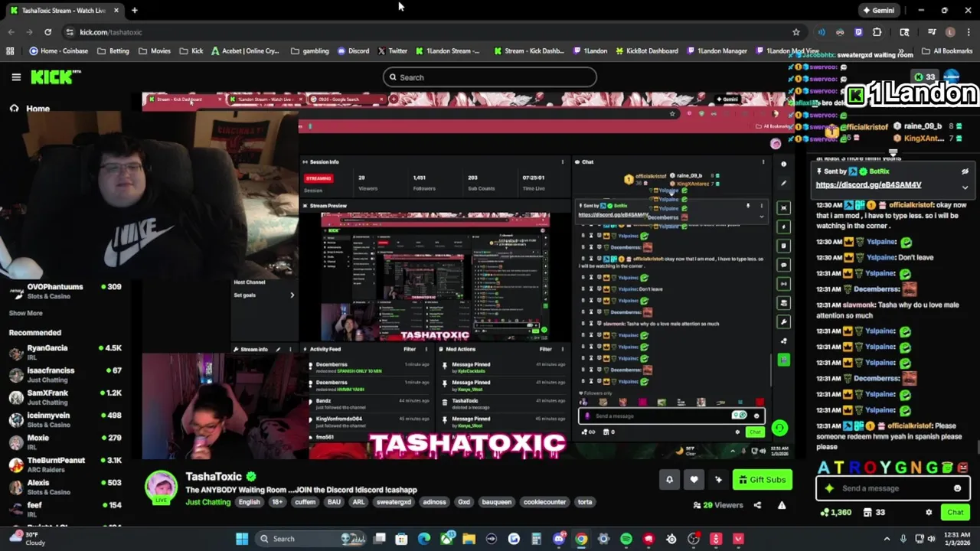The image size is (980, 551).
Task: Click the torta tag
Action: (585, 502)
